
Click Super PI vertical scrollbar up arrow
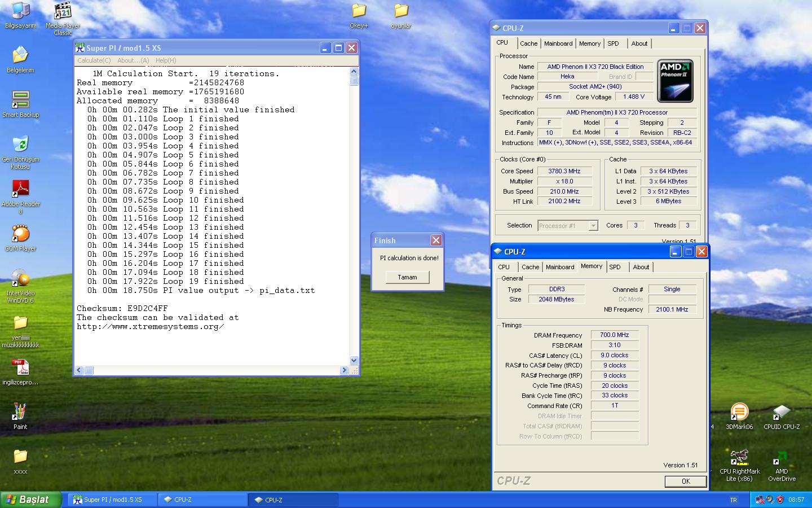(x=354, y=72)
